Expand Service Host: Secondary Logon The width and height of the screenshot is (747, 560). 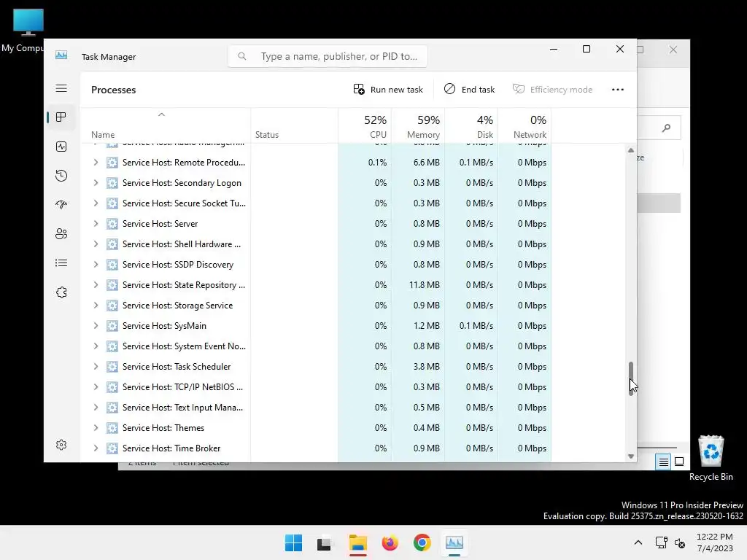click(96, 183)
